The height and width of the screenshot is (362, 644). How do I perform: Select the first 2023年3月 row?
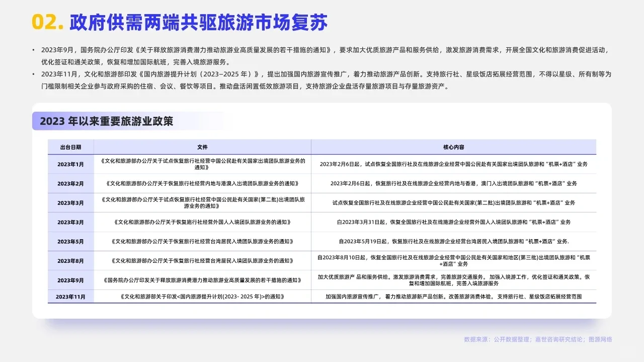70,202
